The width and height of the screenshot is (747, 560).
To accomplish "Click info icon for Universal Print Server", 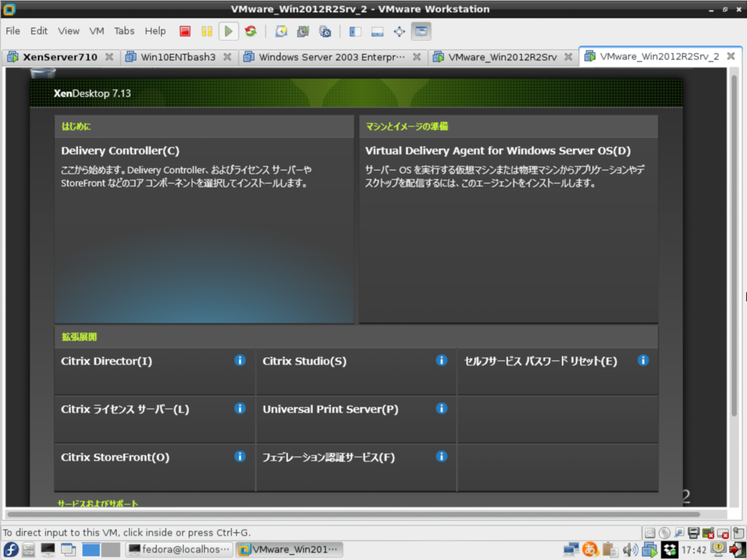I will pyautogui.click(x=441, y=408).
